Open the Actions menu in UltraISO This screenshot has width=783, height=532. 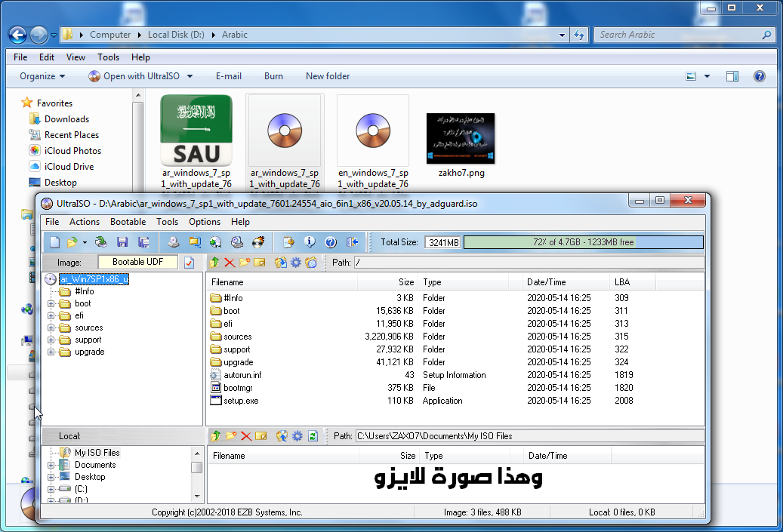(85, 222)
